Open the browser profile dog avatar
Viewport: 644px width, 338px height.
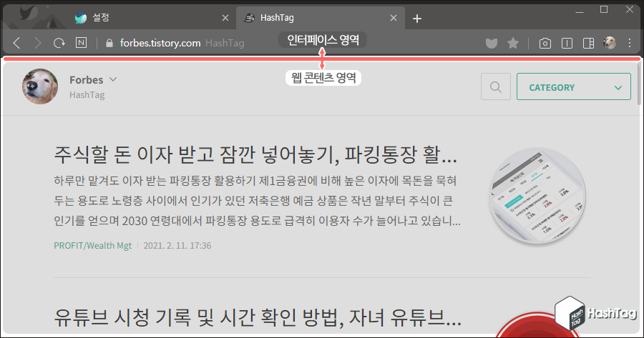click(x=610, y=43)
